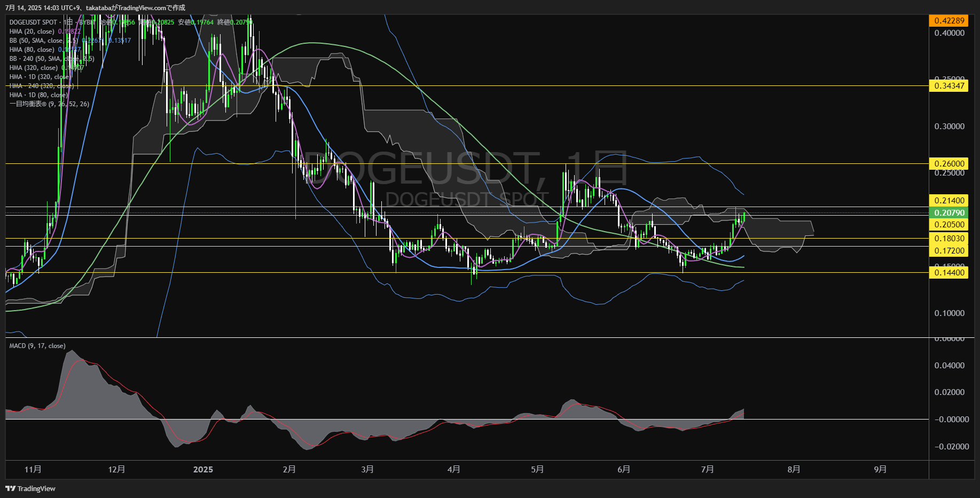This screenshot has width=980, height=498.
Task: Click the 11月 time axis label
Action: click(33, 469)
